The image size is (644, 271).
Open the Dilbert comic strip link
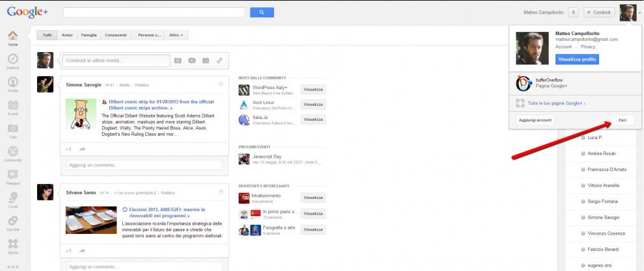pyautogui.click(x=161, y=105)
